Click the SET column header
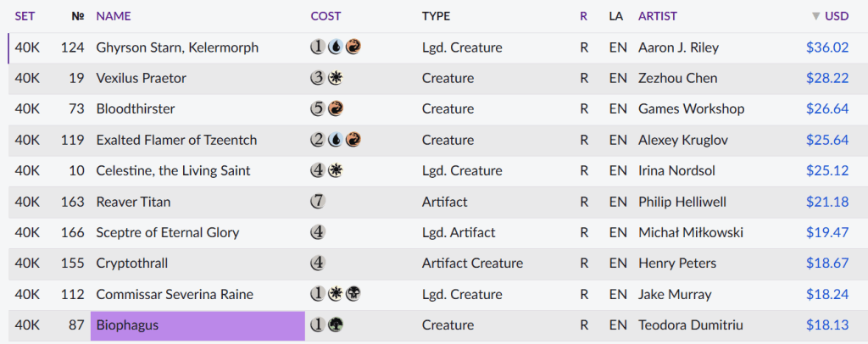This screenshot has width=868, height=344. [25, 16]
